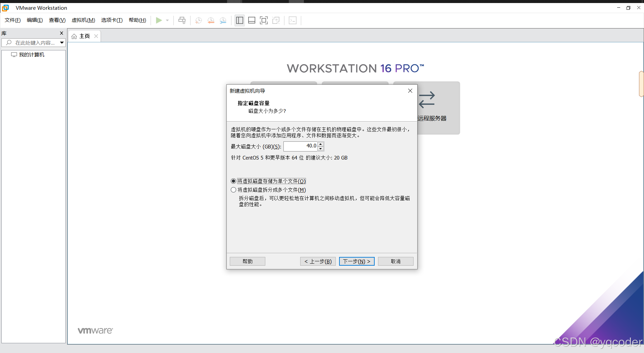The height and width of the screenshot is (353, 644).
Task: Click the full screen mode icon
Action: pyautogui.click(x=264, y=20)
